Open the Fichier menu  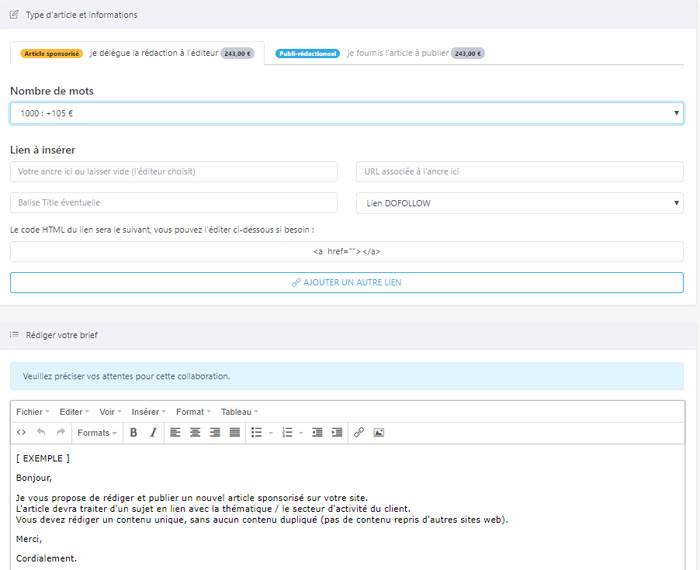coord(32,411)
